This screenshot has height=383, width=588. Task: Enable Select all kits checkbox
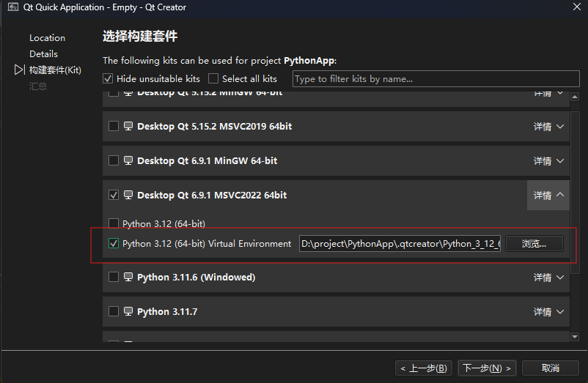tap(213, 78)
